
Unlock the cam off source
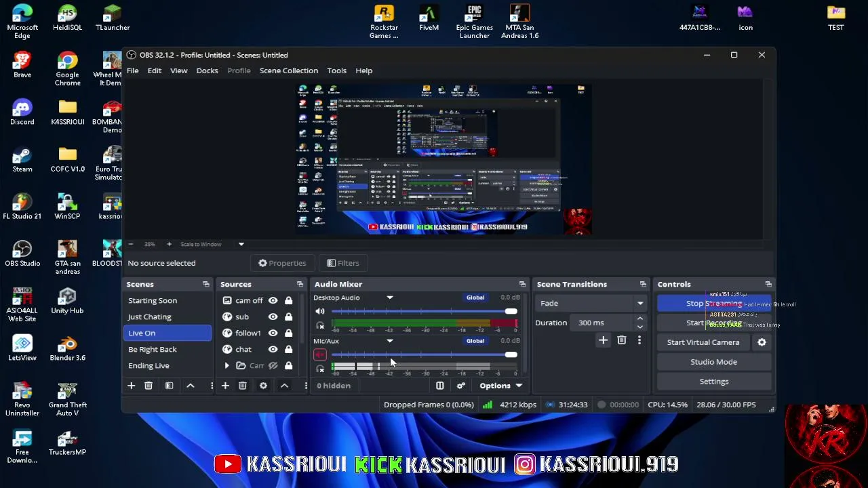point(289,300)
